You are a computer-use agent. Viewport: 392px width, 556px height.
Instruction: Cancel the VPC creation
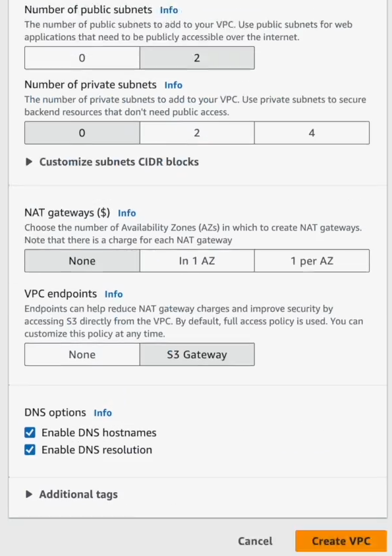(255, 541)
